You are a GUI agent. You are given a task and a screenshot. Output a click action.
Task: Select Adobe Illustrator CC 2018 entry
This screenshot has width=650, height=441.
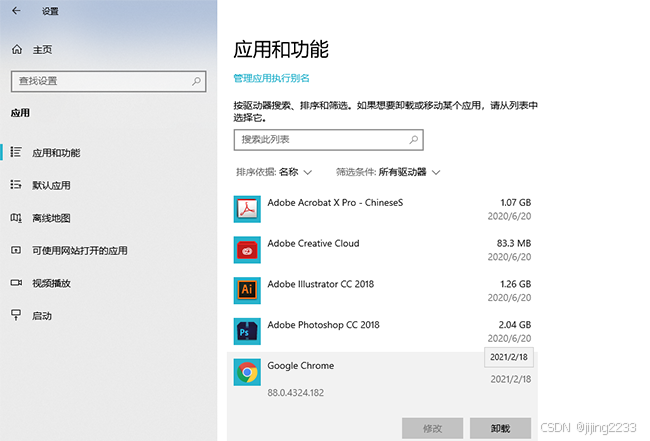[x=382, y=291]
